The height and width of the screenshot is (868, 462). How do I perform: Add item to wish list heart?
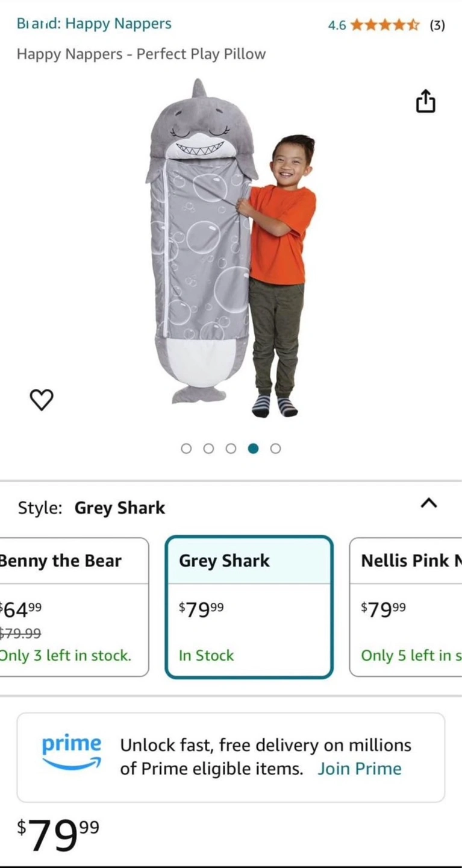coord(42,399)
